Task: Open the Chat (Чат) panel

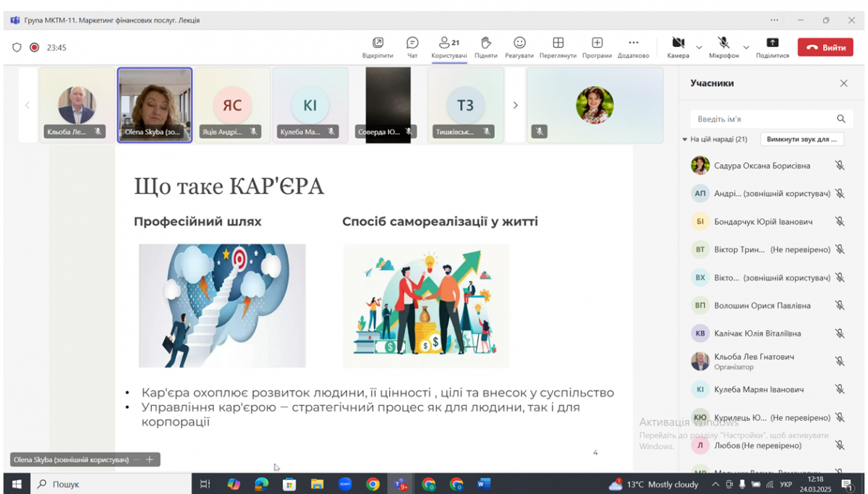Action: coord(412,47)
